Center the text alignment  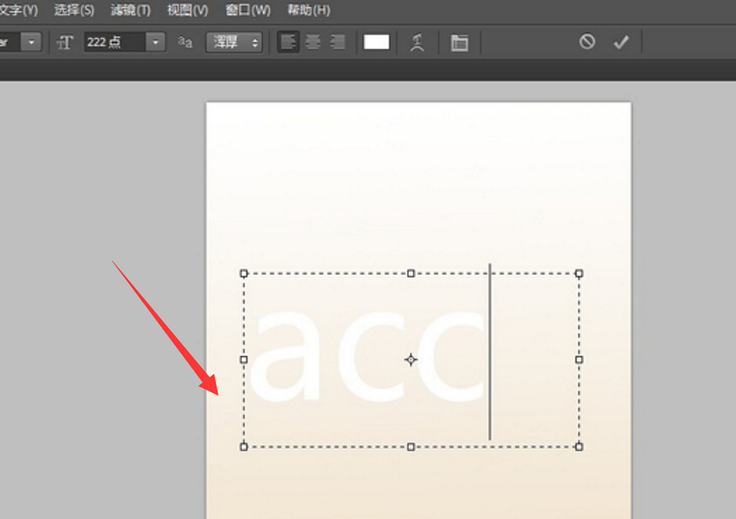pos(313,42)
